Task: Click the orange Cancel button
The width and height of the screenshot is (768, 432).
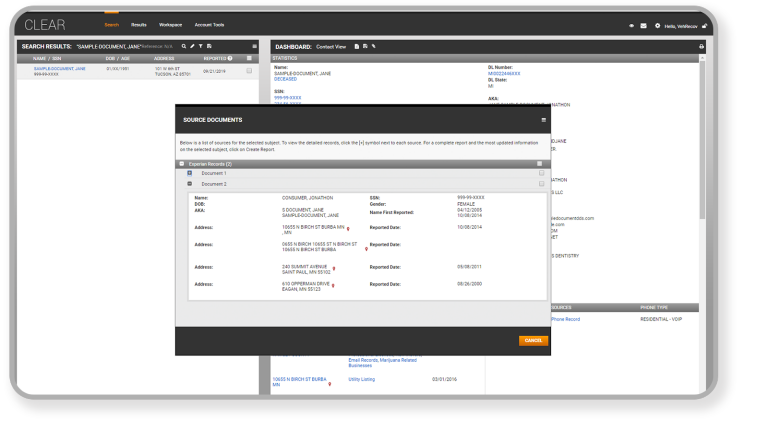Action: [533, 340]
